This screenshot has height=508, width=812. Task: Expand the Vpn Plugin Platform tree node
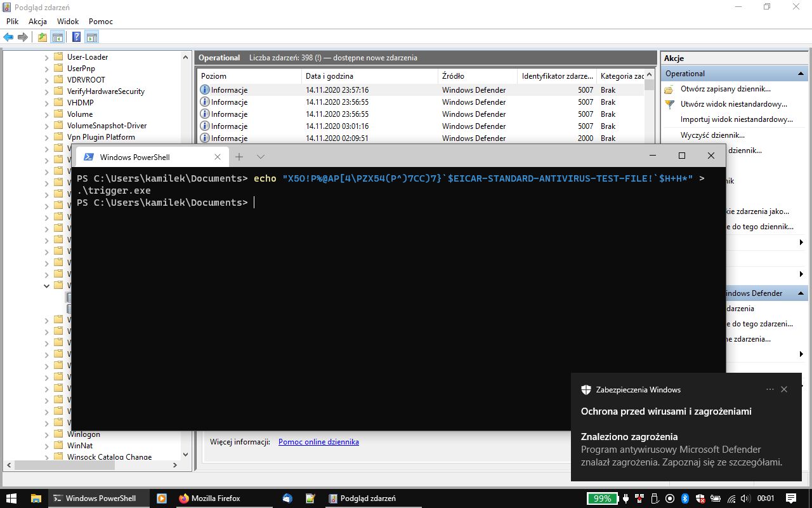(x=47, y=137)
